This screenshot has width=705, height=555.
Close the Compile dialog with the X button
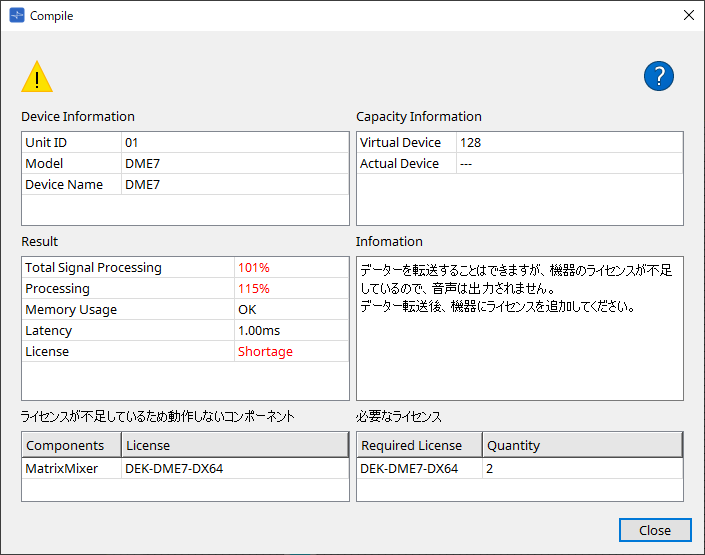click(688, 15)
